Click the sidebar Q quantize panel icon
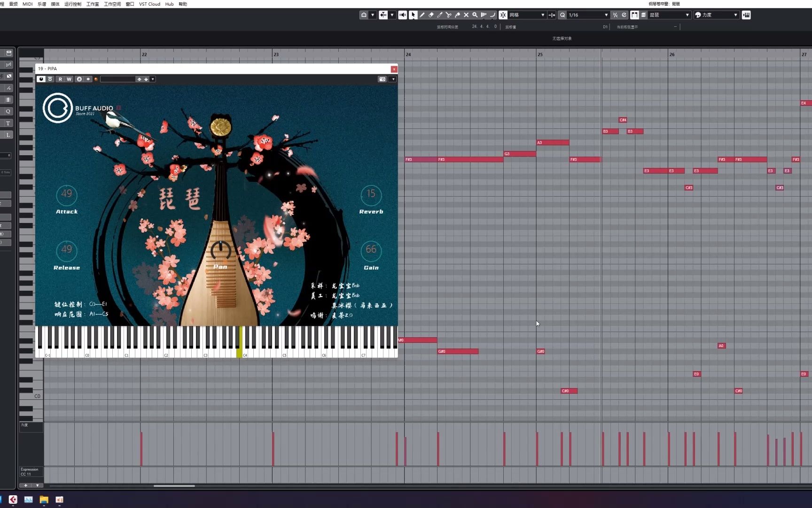Viewport: 812px width, 508px height. 8,111
